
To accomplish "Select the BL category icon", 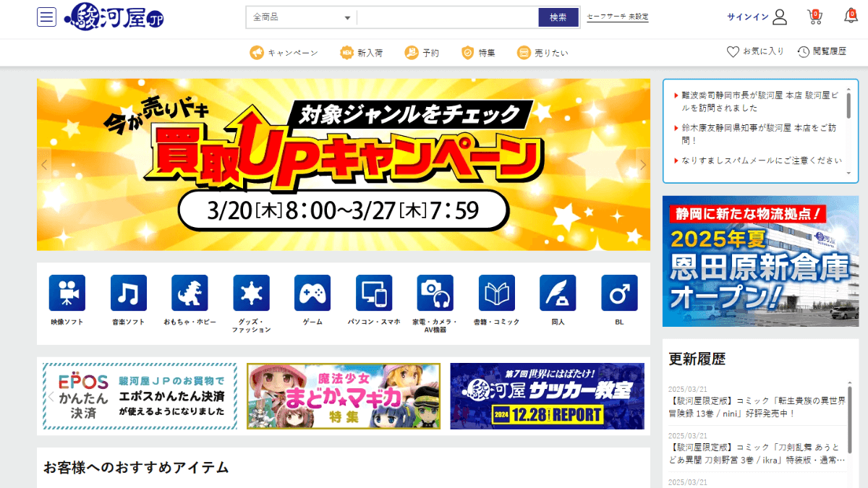I will (x=619, y=293).
